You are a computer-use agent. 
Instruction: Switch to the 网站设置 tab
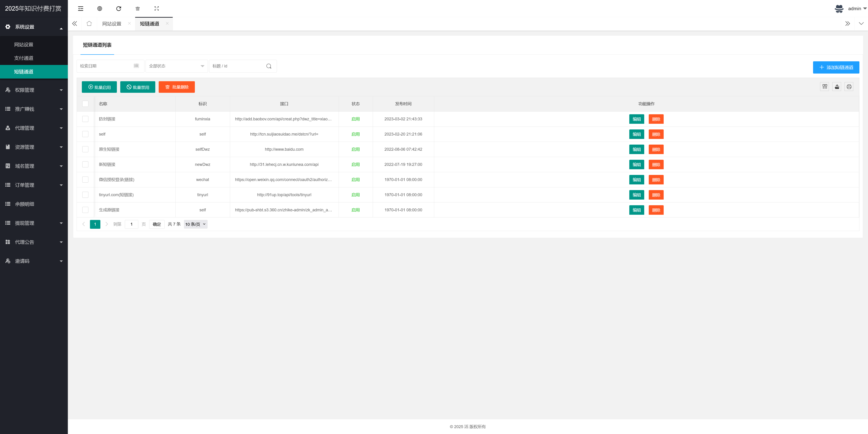112,24
